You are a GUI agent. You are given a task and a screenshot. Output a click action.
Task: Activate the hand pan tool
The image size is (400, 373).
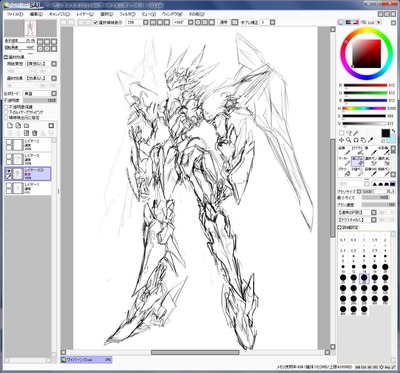click(x=363, y=140)
